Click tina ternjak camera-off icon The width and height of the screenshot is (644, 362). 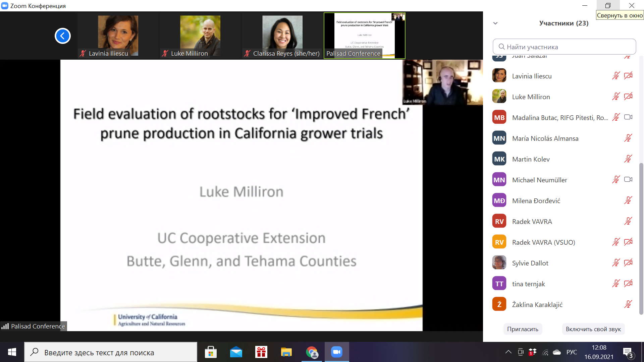[x=628, y=284]
